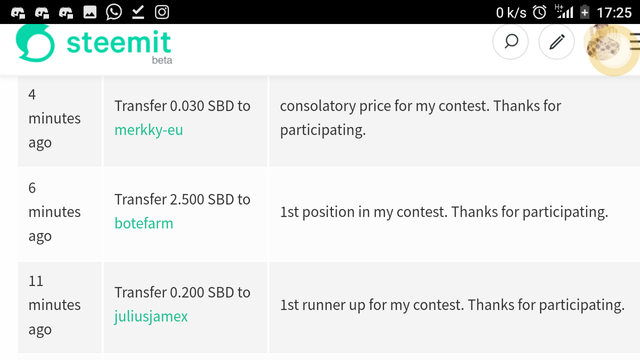Image resolution: width=640 pixels, height=360 pixels.
Task: Tap the pencil compose post icon
Action: pyautogui.click(x=556, y=42)
